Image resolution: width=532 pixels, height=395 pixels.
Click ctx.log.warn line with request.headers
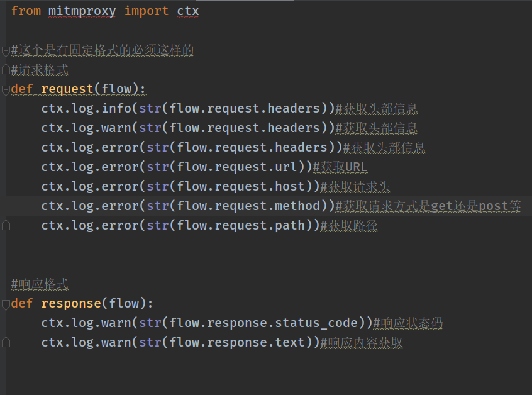[188, 128]
